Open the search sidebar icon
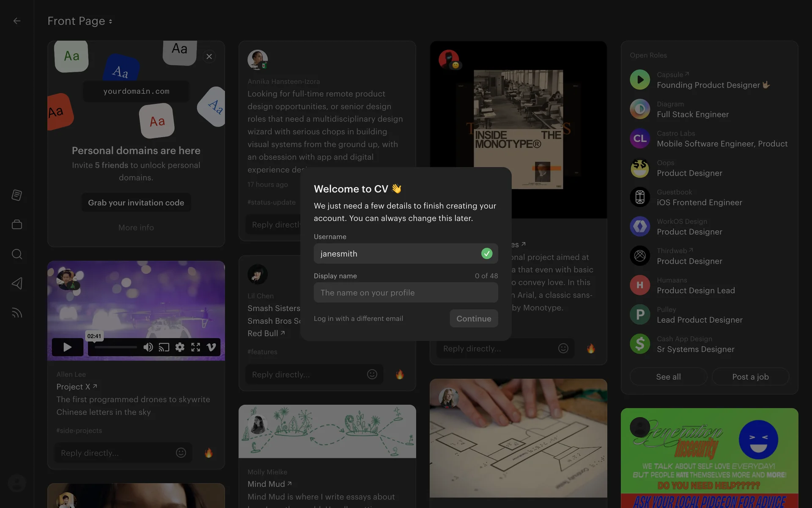 [17, 254]
